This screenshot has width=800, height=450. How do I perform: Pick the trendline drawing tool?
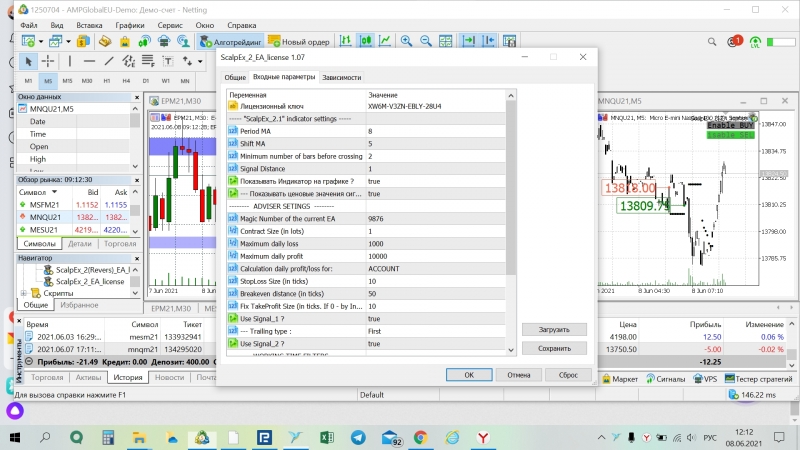point(111,62)
